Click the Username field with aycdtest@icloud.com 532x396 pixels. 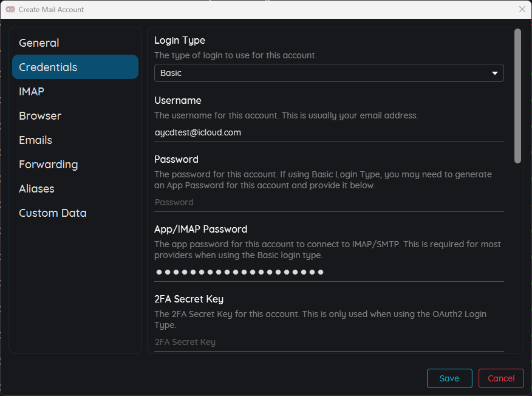(x=329, y=132)
